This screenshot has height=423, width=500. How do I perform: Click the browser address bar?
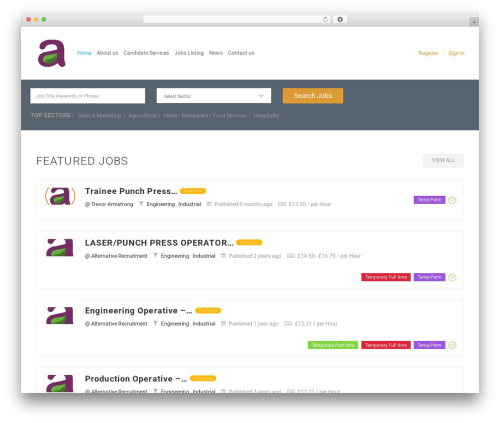[237, 19]
